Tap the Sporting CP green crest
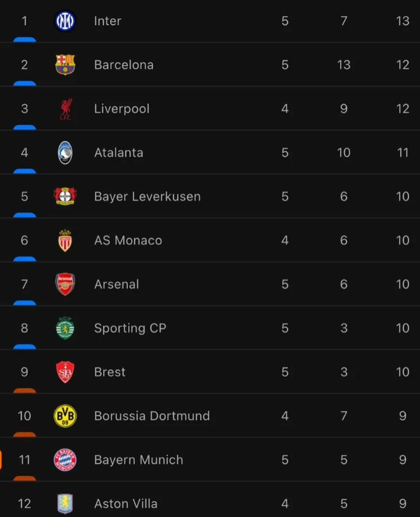420x517 pixels. 65,328
